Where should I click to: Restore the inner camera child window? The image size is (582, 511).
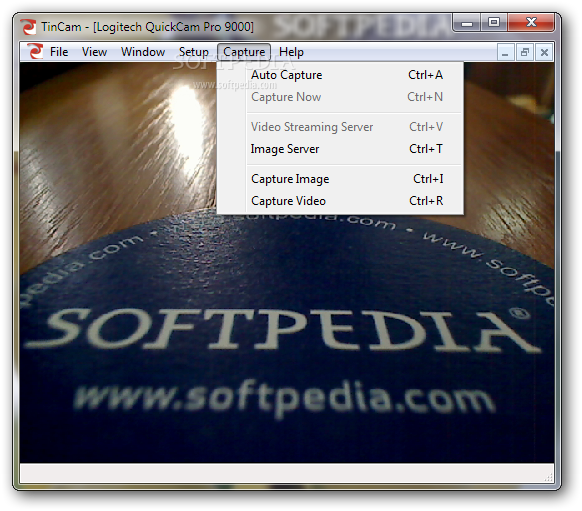click(x=524, y=52)
